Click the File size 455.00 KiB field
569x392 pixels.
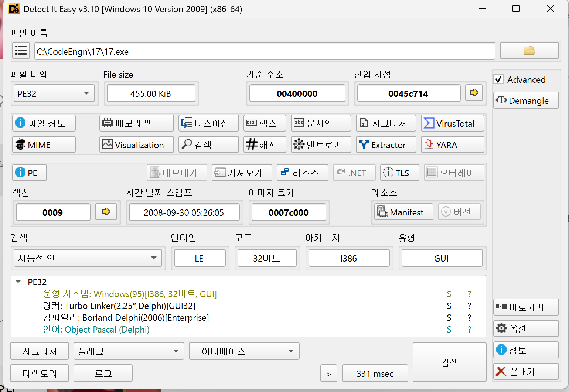[x=151, y=93]
